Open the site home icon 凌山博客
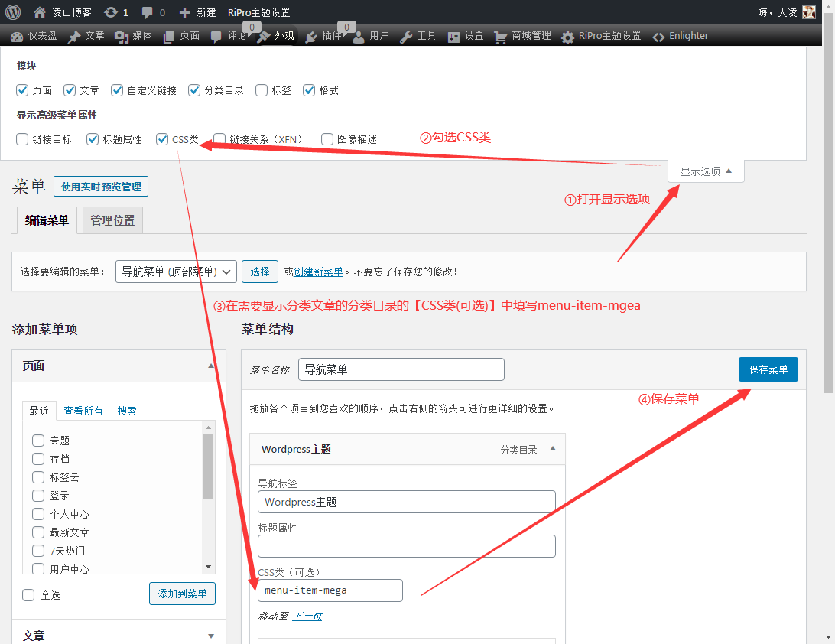This screenshot has height=644, width=835. click(40, 12)
